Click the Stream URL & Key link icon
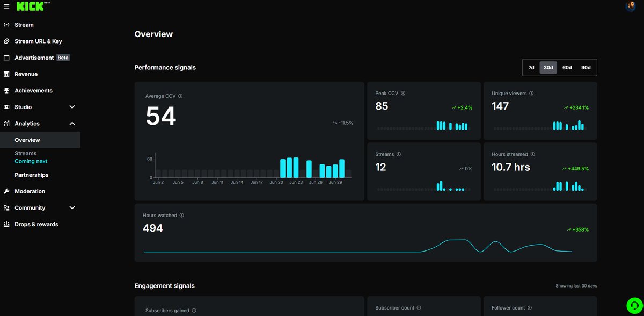Screen dimensions: 644x316 click(x=6, y=41)
